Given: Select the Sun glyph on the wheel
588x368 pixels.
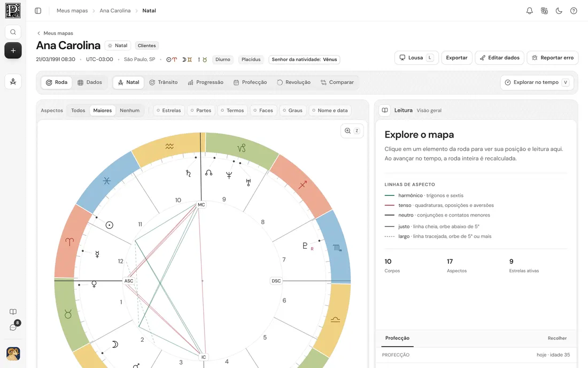Looking at the screenshot, I should (109, 225).
